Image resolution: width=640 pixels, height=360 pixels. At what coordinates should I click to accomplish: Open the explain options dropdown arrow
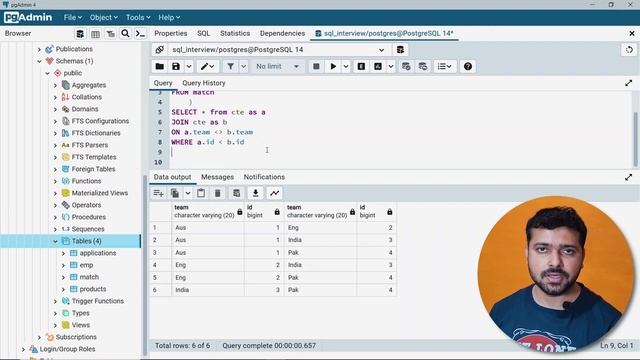click(x=391, y=66)
